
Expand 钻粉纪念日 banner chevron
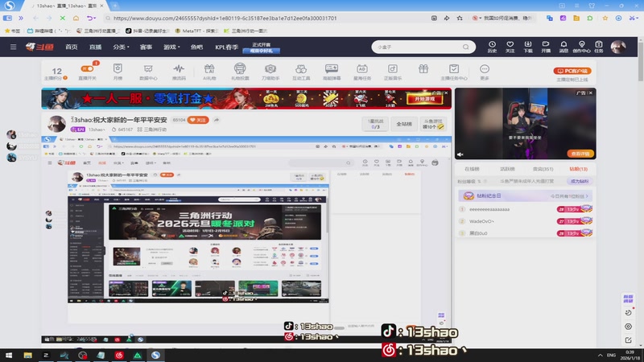click(588, 196)
